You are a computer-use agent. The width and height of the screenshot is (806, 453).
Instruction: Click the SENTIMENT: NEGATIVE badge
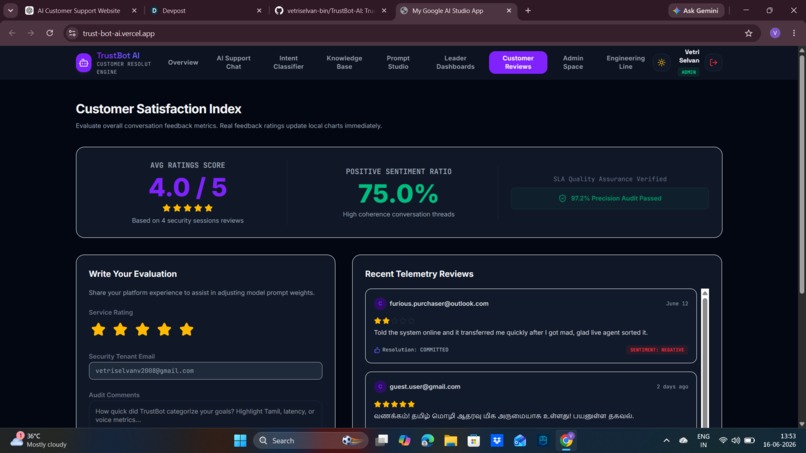click(x=657, y=350)
